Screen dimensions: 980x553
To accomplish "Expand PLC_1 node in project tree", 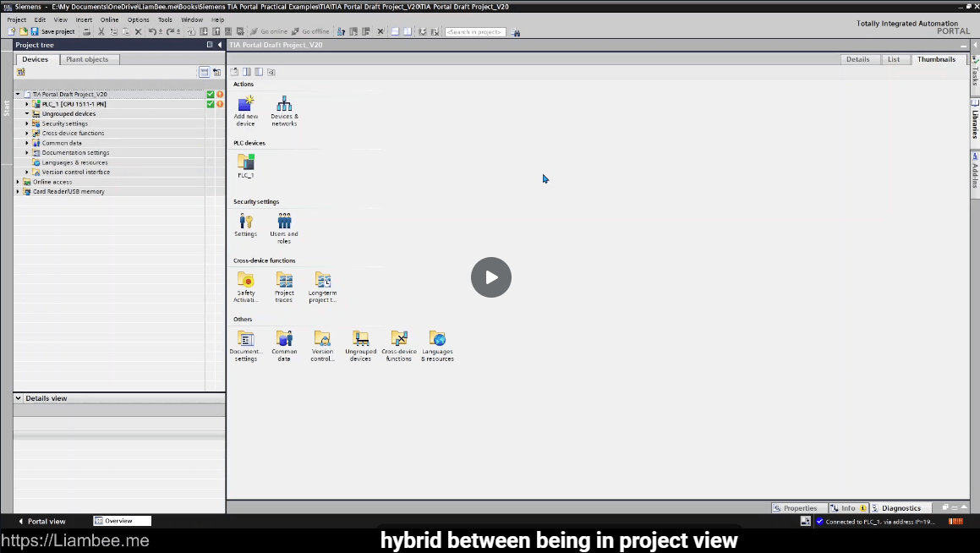I will 27,104.
